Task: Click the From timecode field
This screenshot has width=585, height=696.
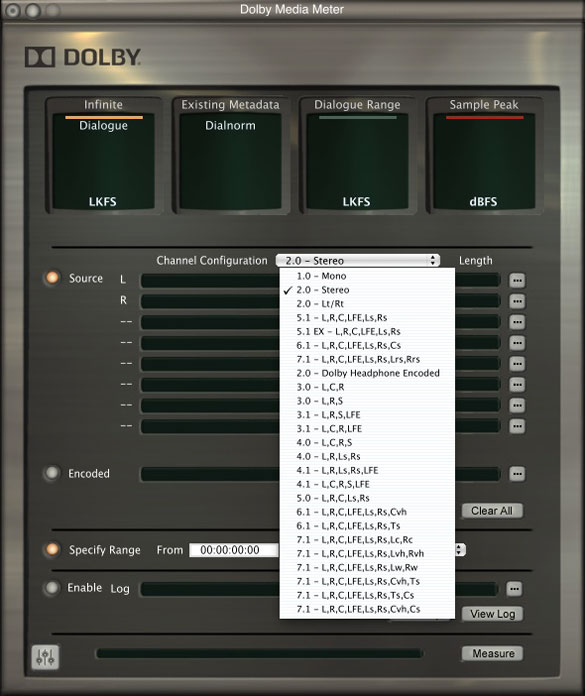Action: (234, 550)
